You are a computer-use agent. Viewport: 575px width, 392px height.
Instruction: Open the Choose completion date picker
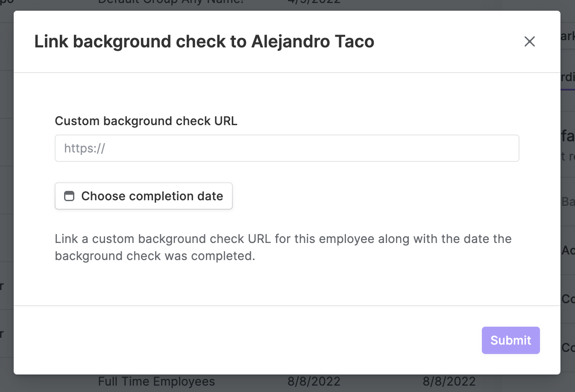144,196
